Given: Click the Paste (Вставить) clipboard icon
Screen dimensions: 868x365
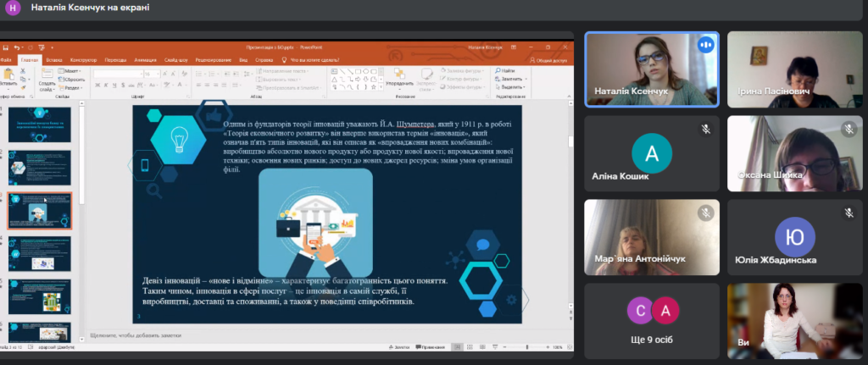Looking at the screenshot, I should [x=8, y=75].
